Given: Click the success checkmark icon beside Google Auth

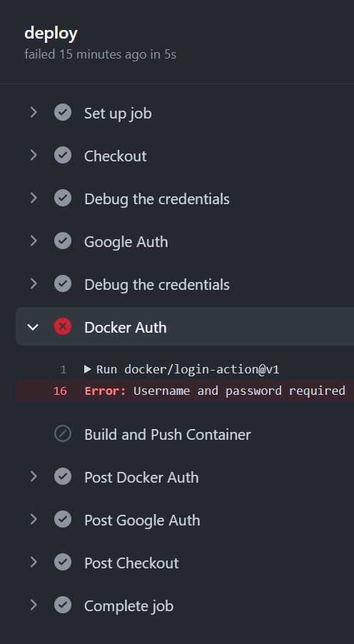Looking at the screenshot, I should [63, 241].
